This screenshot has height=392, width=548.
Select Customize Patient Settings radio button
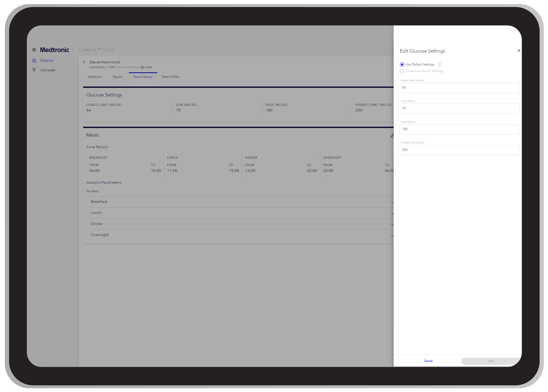click(402, 71)
